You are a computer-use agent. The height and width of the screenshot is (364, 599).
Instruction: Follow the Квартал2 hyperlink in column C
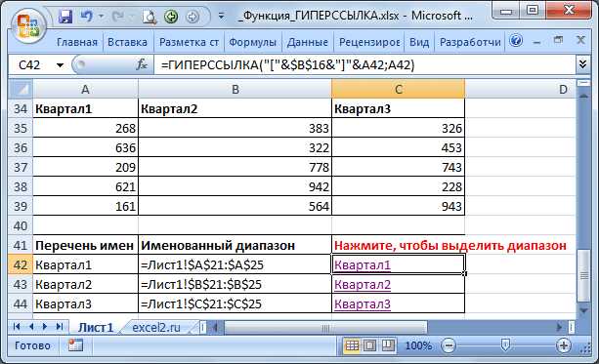point(363,284)
